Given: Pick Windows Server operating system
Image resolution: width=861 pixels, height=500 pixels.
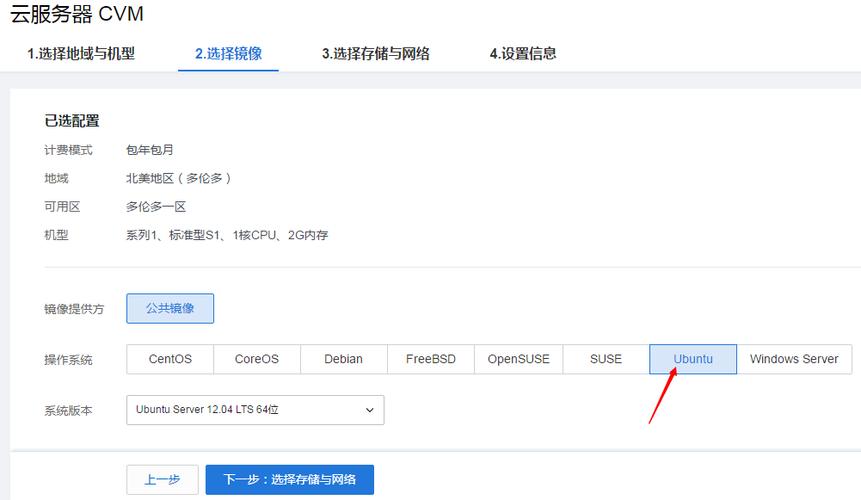Looking at the screenshot, I should 794,359.
